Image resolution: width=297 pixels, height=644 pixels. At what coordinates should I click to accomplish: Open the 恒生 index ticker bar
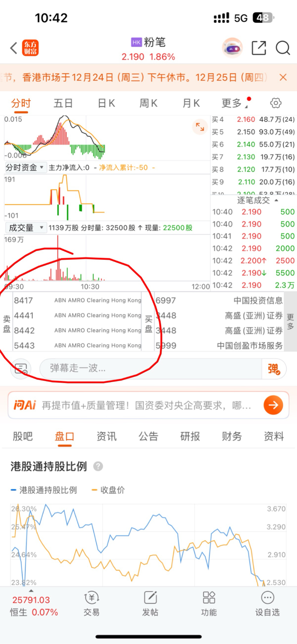[x=34, y=606]
